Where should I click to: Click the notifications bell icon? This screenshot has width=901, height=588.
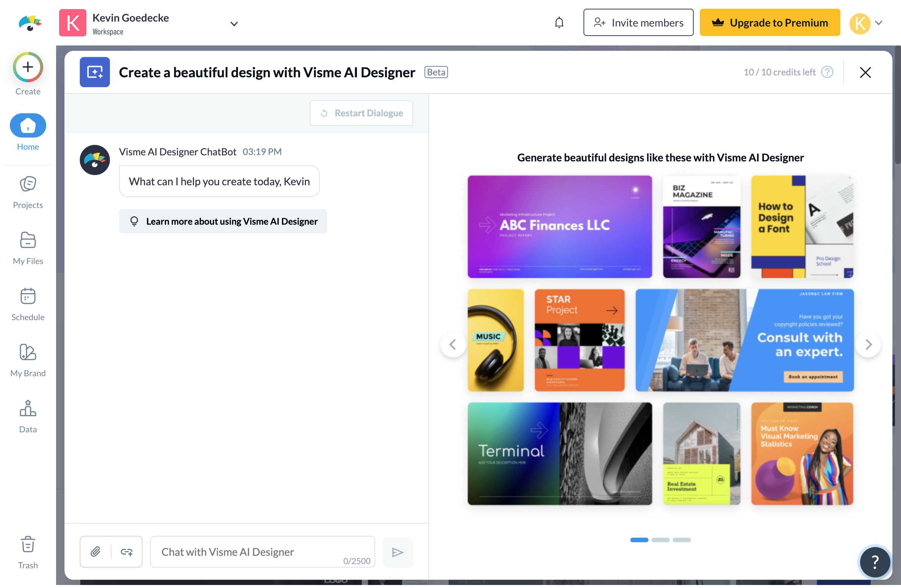[x=559, y=23]
